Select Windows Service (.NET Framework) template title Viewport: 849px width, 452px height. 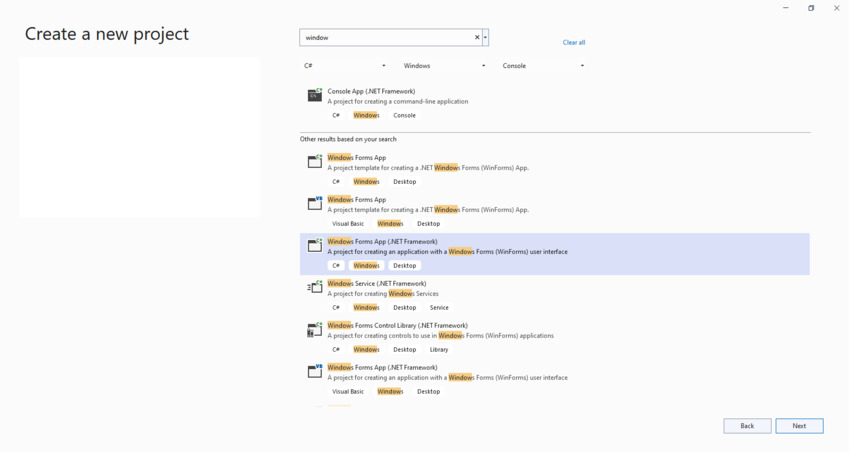(x=377, y=284)
